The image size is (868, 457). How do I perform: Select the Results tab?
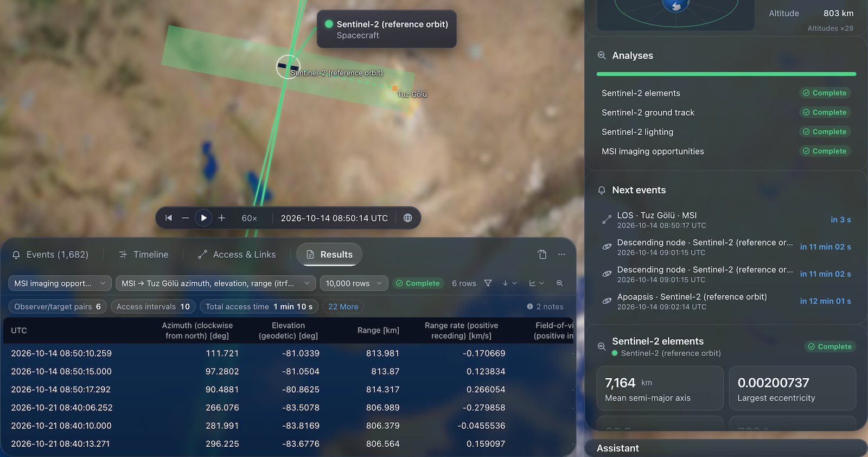(329, 255)
